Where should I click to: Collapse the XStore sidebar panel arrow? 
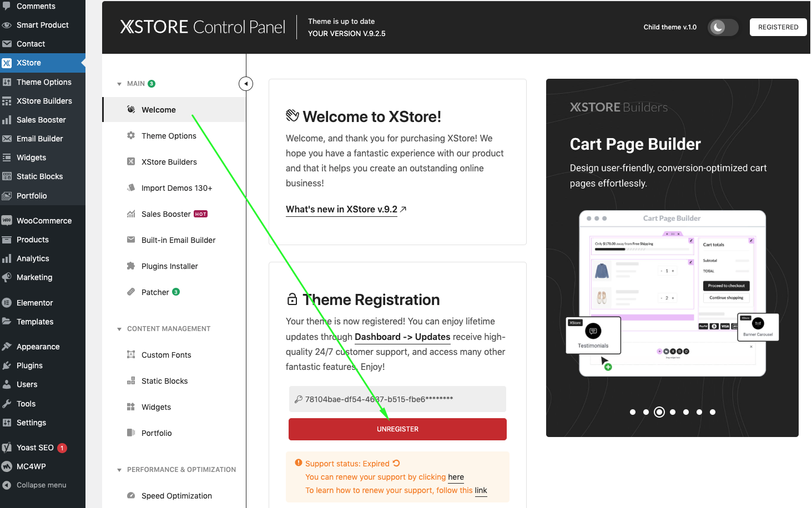[246, 84]
